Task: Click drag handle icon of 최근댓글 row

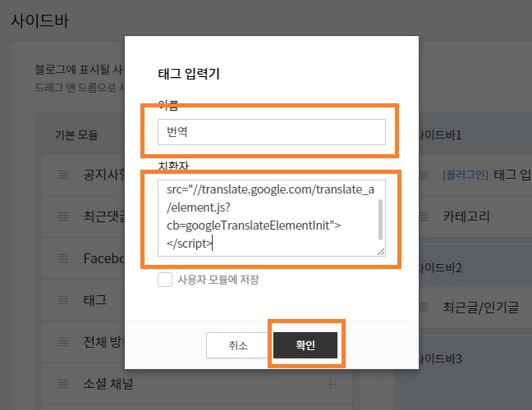Action: tap(63, 216)
